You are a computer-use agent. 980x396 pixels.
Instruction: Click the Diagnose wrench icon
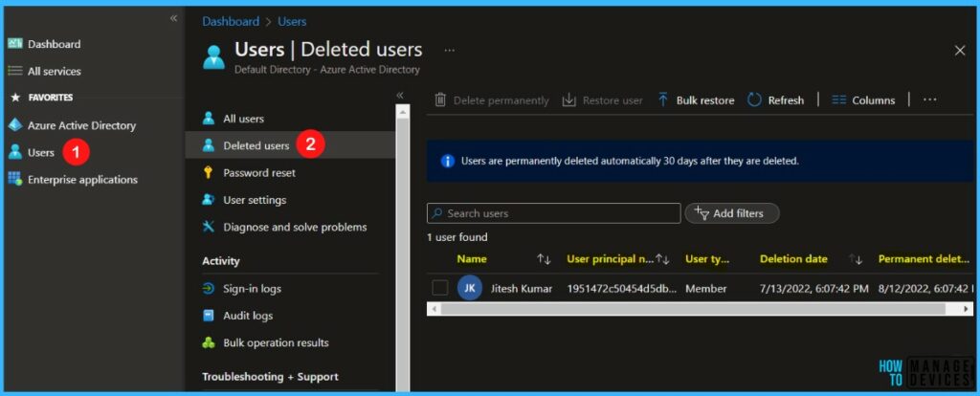tap(209, 227)
